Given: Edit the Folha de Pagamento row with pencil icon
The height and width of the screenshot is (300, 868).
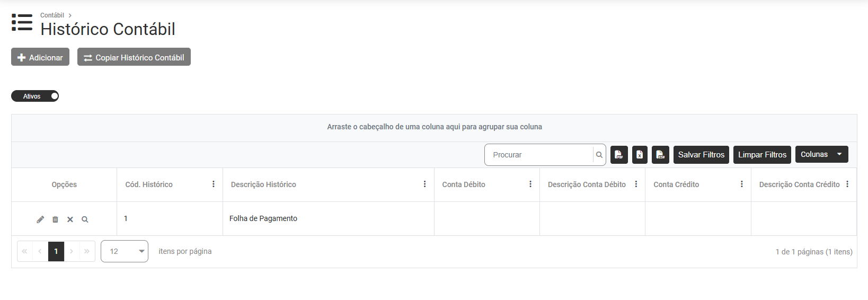Looking at the screenshot, I should 40,219.
